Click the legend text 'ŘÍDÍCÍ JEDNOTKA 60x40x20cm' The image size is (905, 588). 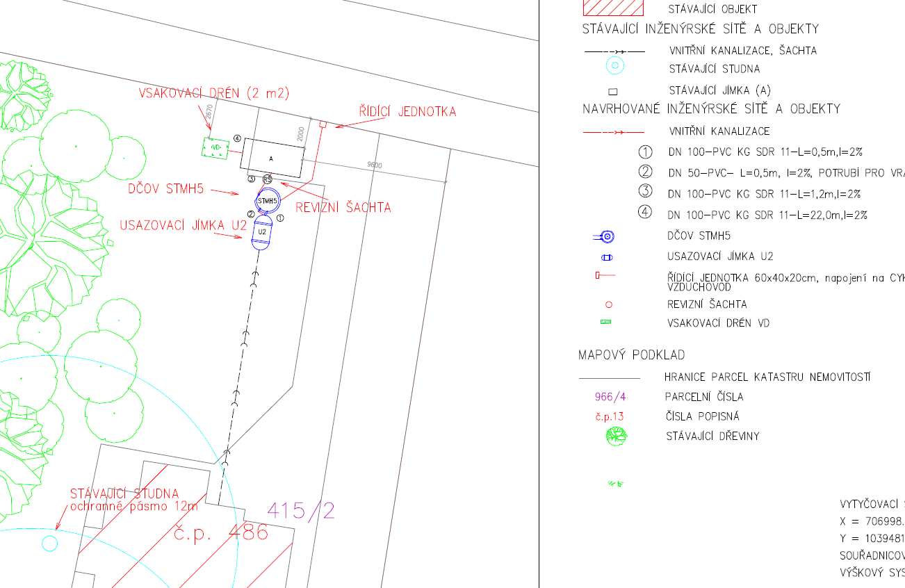click(744, 278)
